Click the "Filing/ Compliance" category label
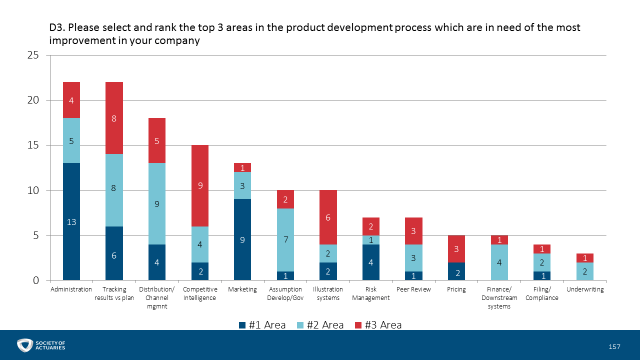 [x=542, y=293]
